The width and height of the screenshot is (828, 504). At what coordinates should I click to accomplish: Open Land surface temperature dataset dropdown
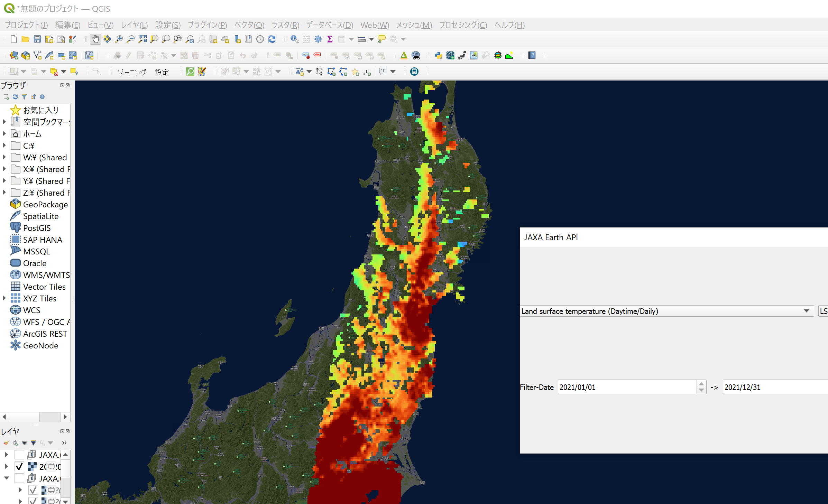[x=667, y=311]
